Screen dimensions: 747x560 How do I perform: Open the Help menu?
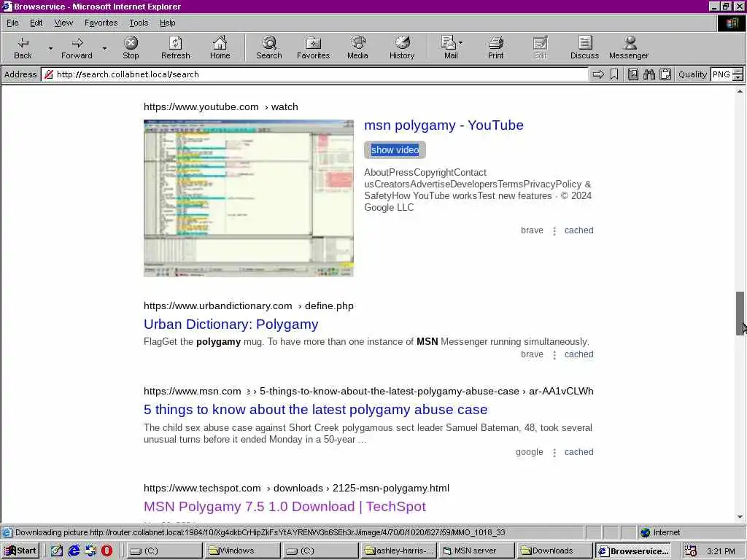pyautogui.click(x=167, y=23)
